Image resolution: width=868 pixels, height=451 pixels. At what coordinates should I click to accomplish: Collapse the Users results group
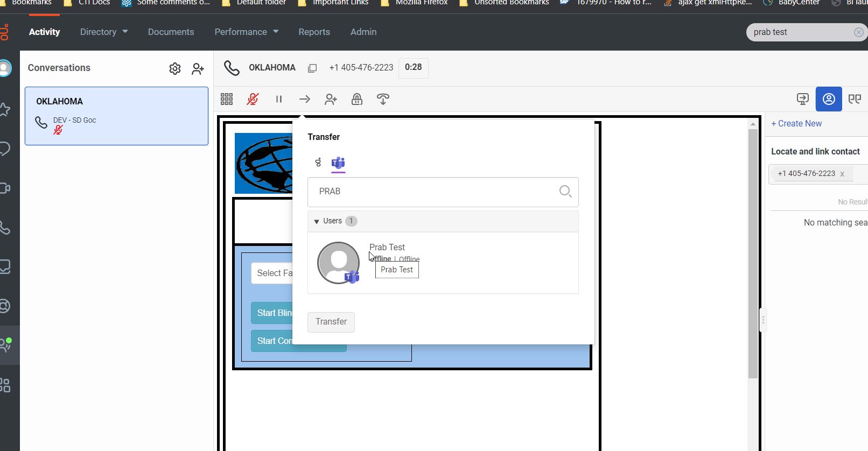click(316, 221)
